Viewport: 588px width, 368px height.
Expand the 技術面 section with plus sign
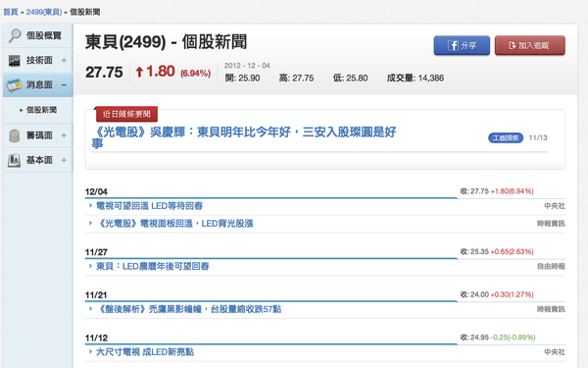64,61
